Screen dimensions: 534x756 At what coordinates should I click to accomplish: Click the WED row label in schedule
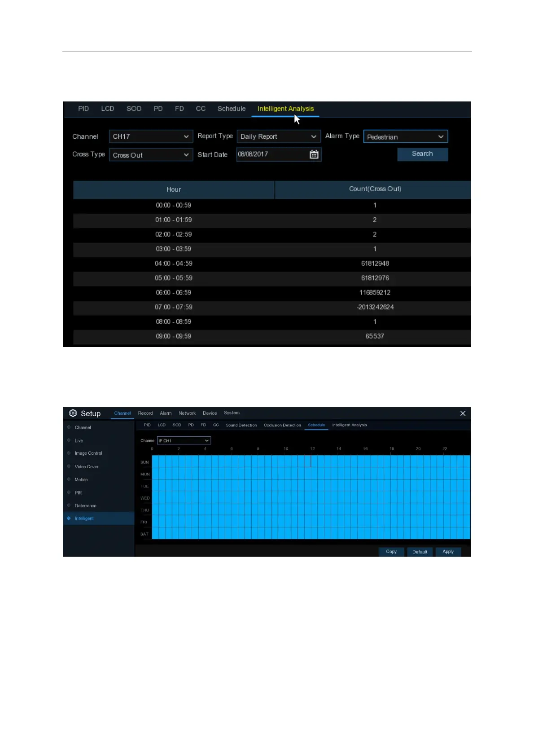pyautogui.click(x=145, y=498)
